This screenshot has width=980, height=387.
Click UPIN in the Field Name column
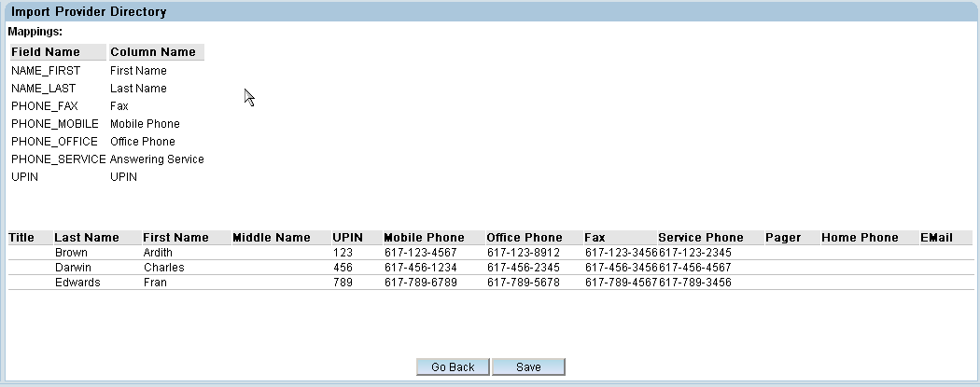(24, 176)
